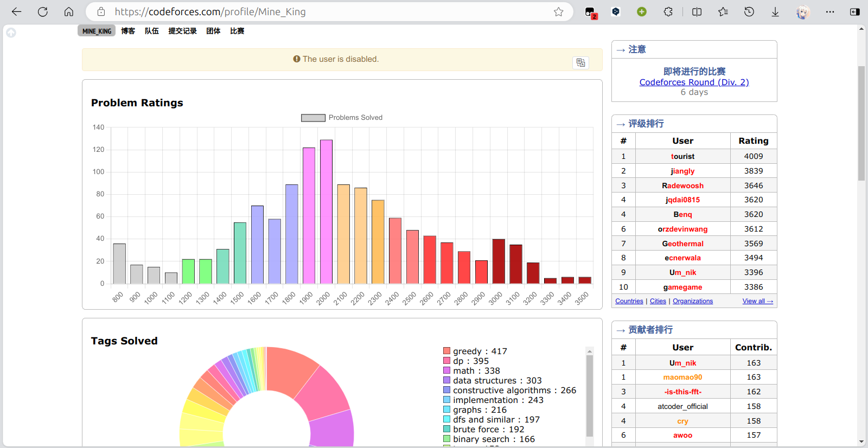Open the 博客 tab
Screen dimensions: 868x448
coord(128,31)
